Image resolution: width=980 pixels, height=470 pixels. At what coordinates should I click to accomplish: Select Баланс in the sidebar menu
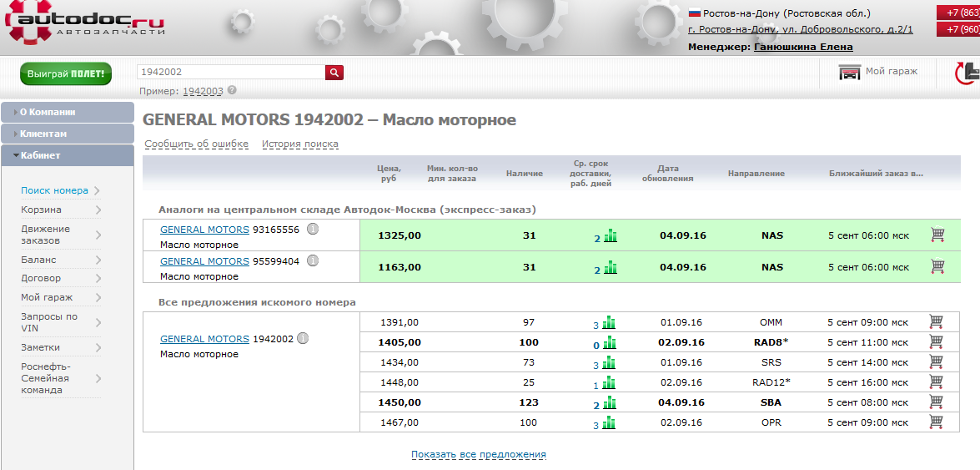point(39,260)
